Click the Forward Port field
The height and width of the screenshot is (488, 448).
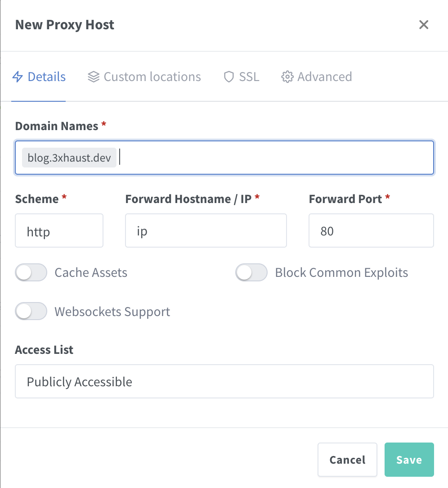coord(371,231)
